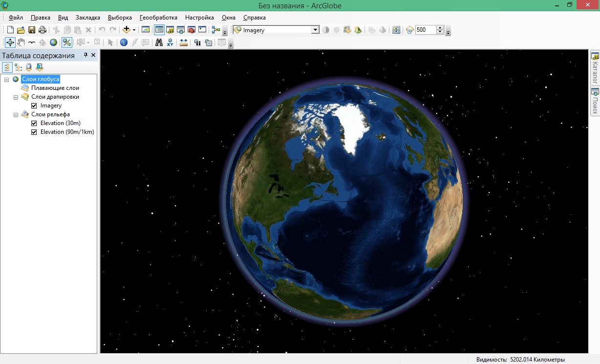The height and width of the screenshot is (364, 600).
Task: Collapse the Слои рельефа group
Action: coord(16,114)
